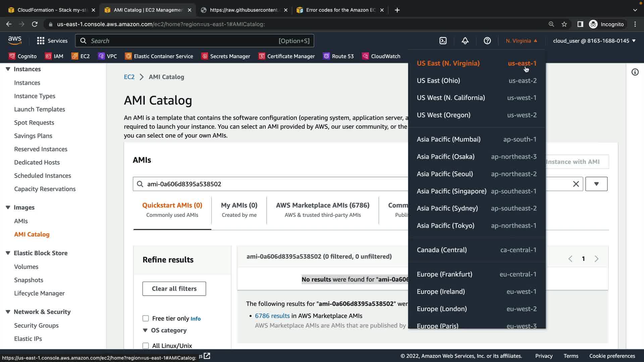The image size is (644, 362).
Task: Click the AWS logo home icon
Action: 15,41
